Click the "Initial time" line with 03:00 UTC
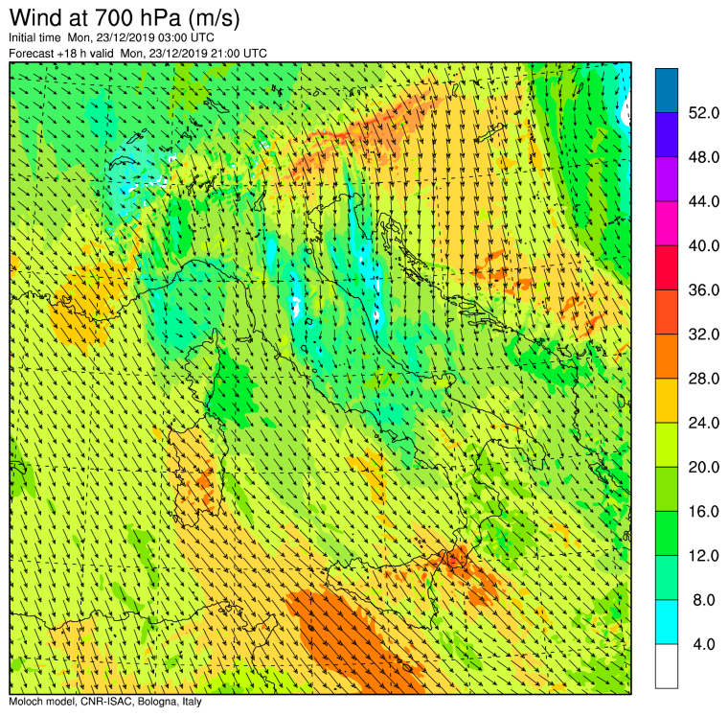 [x=111, y=37]
